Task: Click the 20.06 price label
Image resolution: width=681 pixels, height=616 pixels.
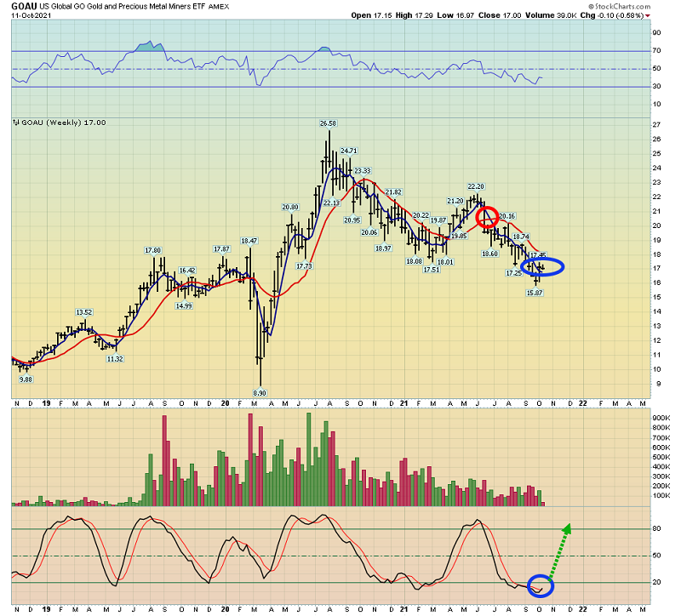Action: click(369, 232)
